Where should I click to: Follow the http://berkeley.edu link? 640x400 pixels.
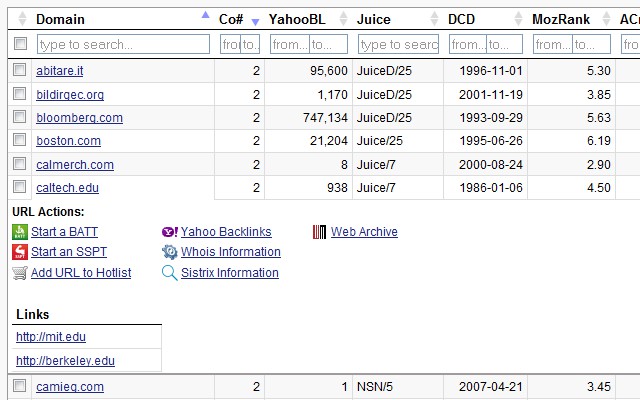(65, 361)
